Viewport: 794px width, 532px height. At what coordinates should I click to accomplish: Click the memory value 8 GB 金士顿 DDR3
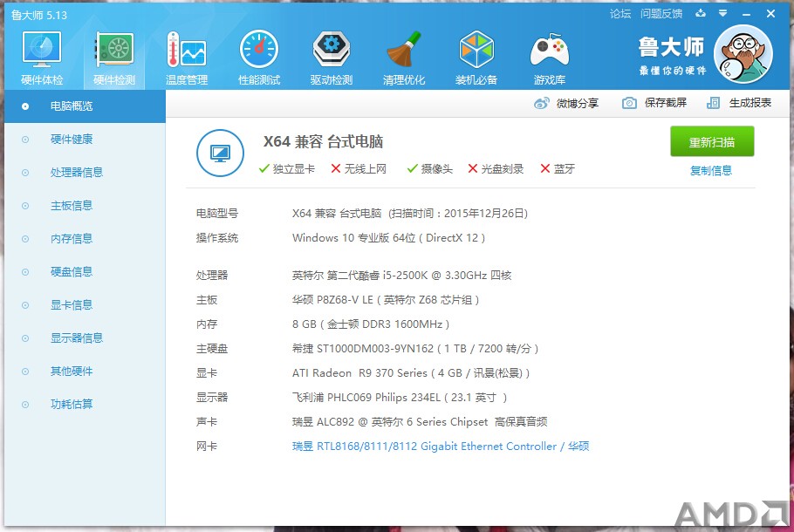click(371, 324)
